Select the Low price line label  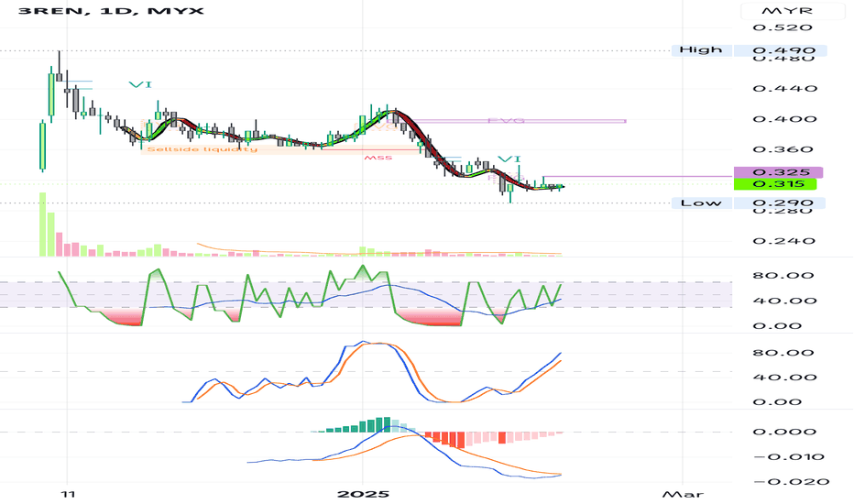701,203
